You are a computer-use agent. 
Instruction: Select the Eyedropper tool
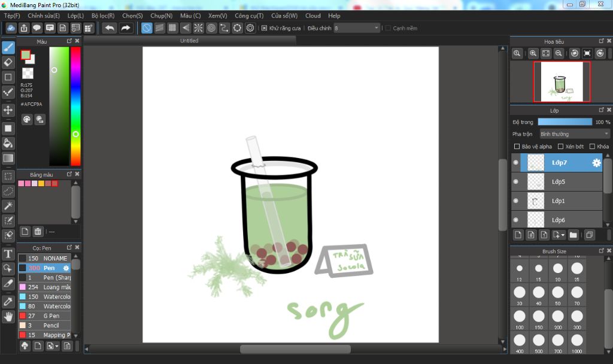pyautogui.click(x=8, y=302)
